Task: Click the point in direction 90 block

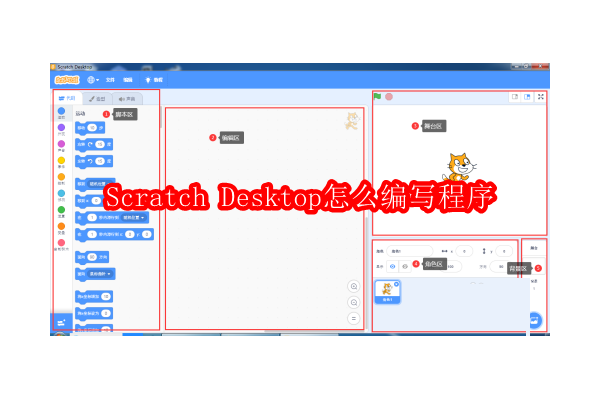Action: (92, 257)
